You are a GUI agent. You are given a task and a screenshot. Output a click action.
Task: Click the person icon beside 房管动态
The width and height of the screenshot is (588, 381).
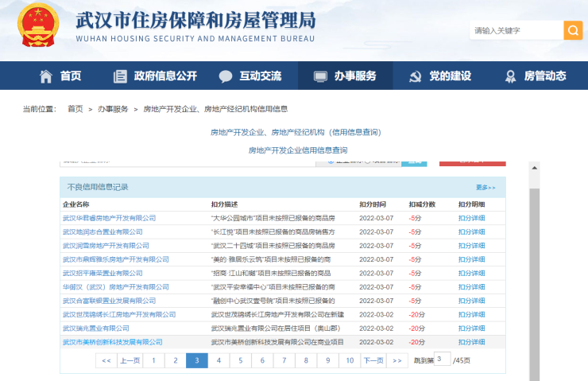click(510, 76)
